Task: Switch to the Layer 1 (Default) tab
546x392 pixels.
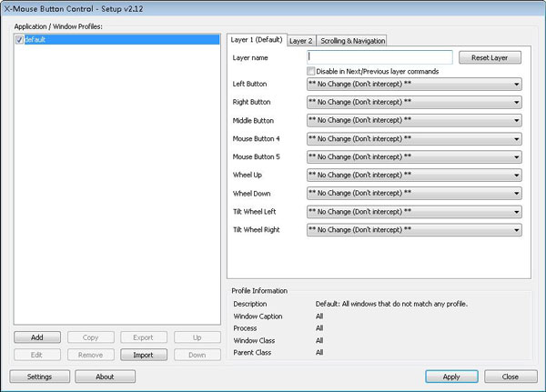Action: 257,40
